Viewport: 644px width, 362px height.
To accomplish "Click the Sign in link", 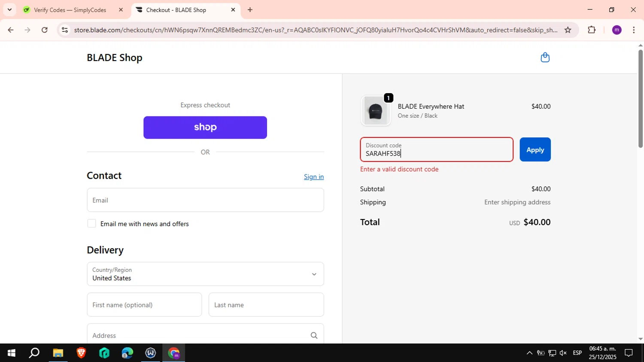I will click(x=314, y=177).
